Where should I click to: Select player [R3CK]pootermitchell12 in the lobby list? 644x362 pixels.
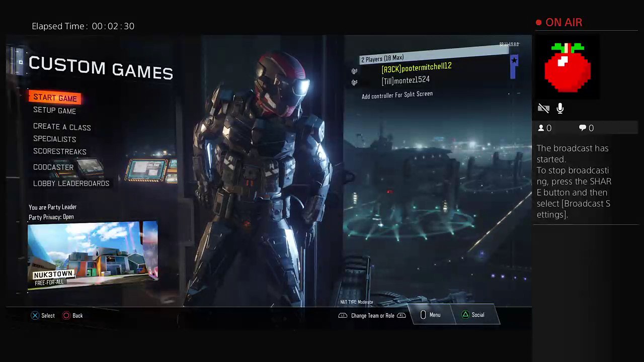417,68
